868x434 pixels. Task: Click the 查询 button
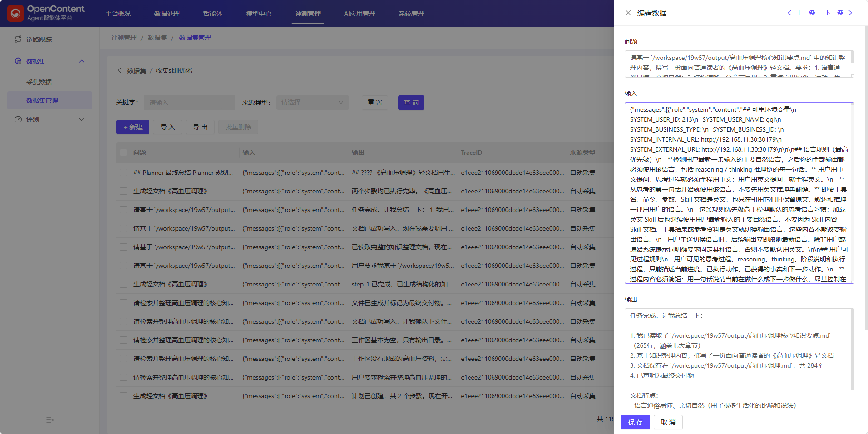tap(411, 103)
